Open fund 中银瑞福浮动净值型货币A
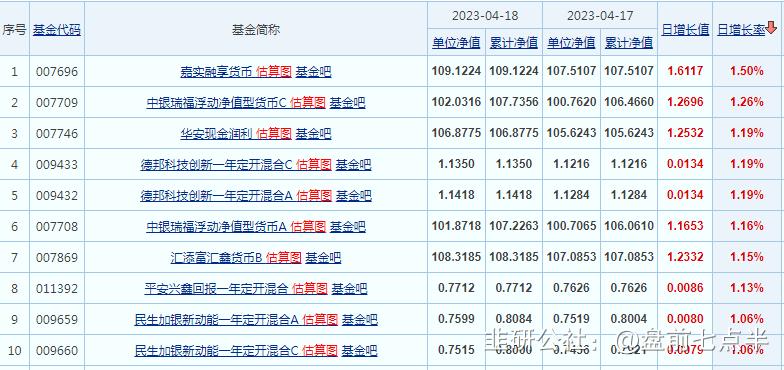The height and width of the screenshot is (370, 784). tap(216, 227)
